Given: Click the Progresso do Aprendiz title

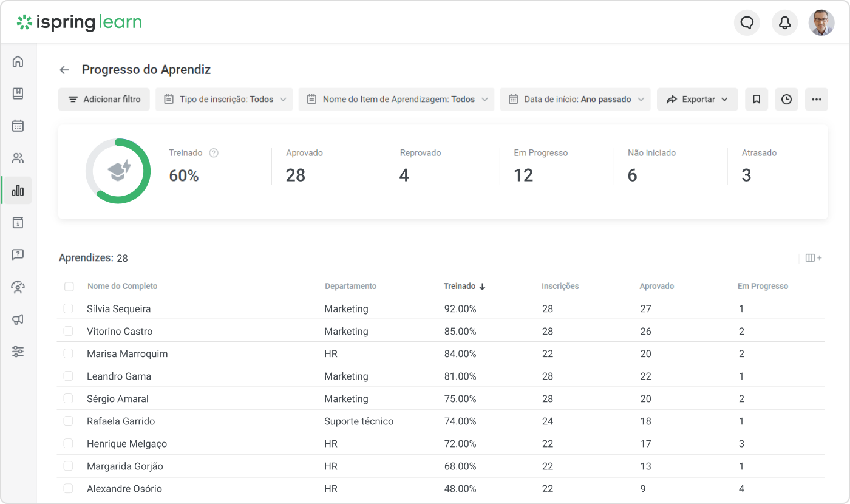Looking at the screenshot, I should 146,70.
